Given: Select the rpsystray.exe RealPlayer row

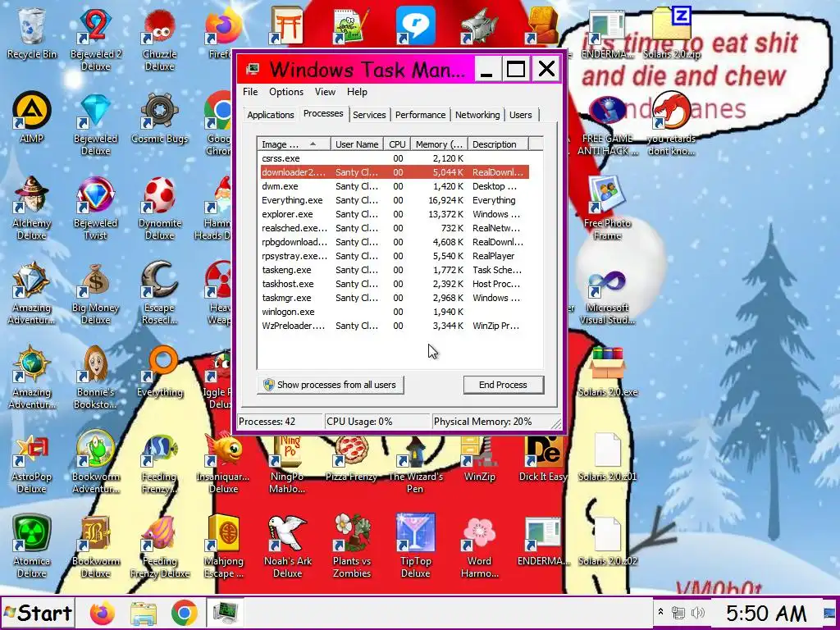Looking at the screenshot, I should coord(395,256).
